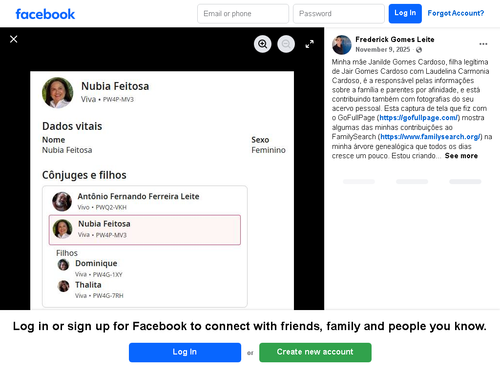
Task: Open post options three-dot menu
Action: (x=483, y=44)
